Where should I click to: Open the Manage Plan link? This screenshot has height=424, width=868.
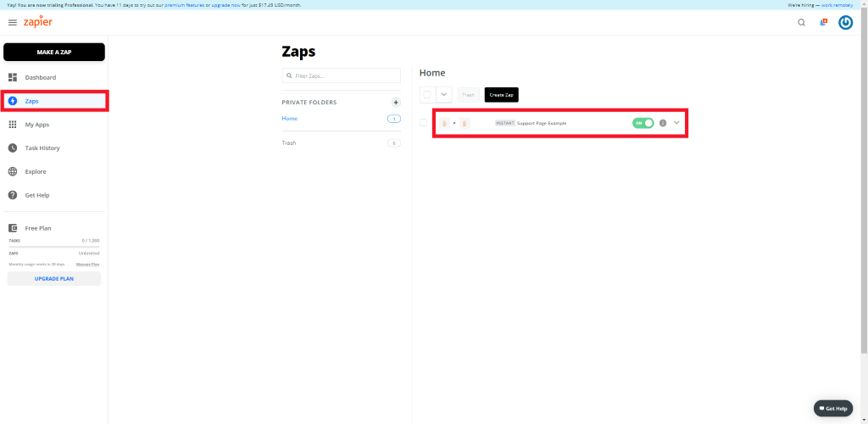(x=88, y=264)
